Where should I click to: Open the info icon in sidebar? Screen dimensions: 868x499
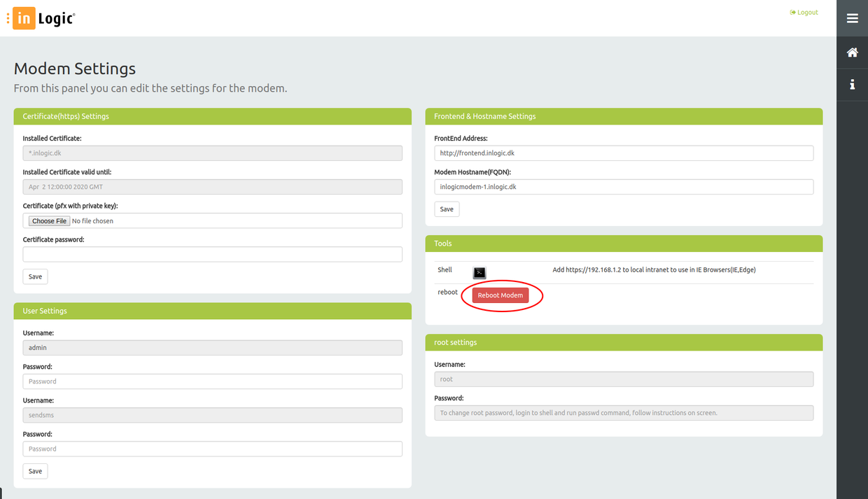coord(852,85)
